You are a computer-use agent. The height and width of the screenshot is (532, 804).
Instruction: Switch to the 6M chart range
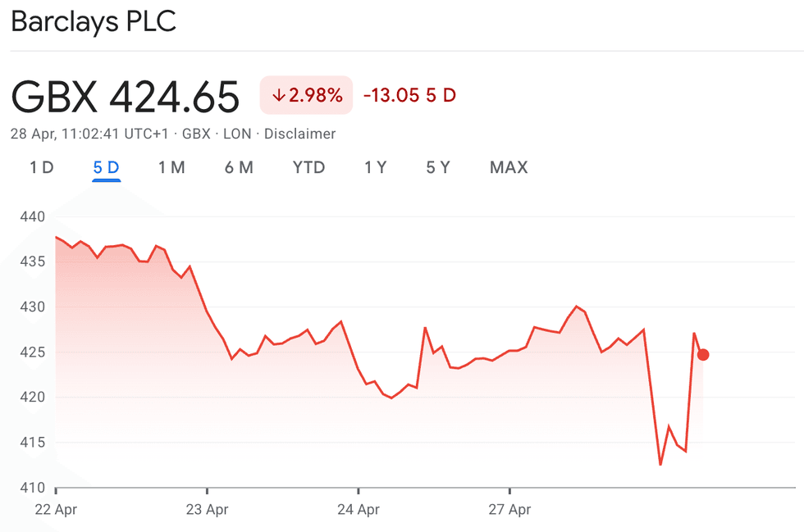pyautogui.click(x=238, y=167)
